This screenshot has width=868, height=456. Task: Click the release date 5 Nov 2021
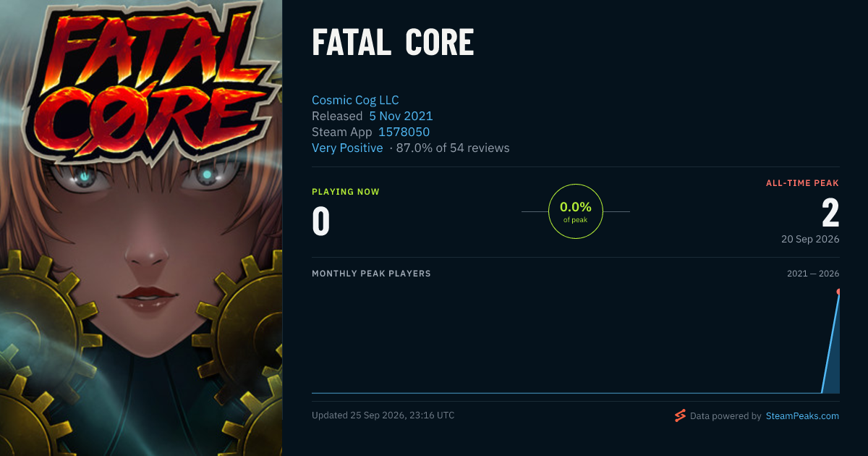pos(401,116)
